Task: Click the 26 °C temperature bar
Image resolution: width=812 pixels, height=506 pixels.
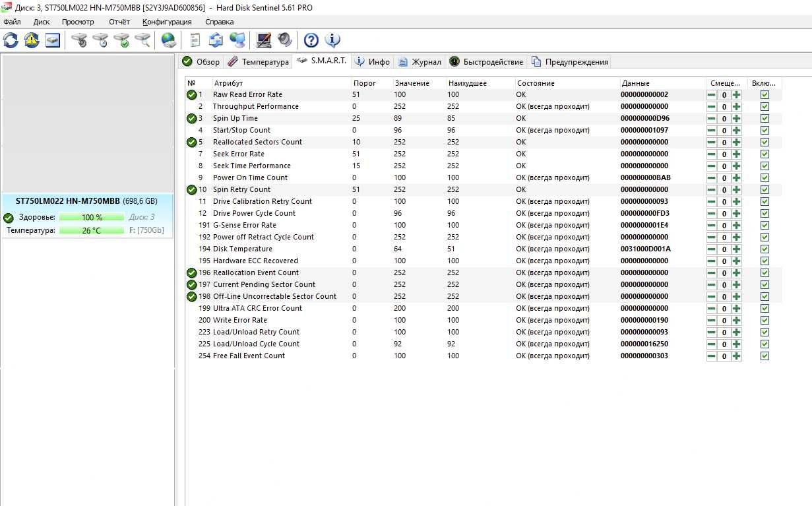Action: click(x=92, y=230)
